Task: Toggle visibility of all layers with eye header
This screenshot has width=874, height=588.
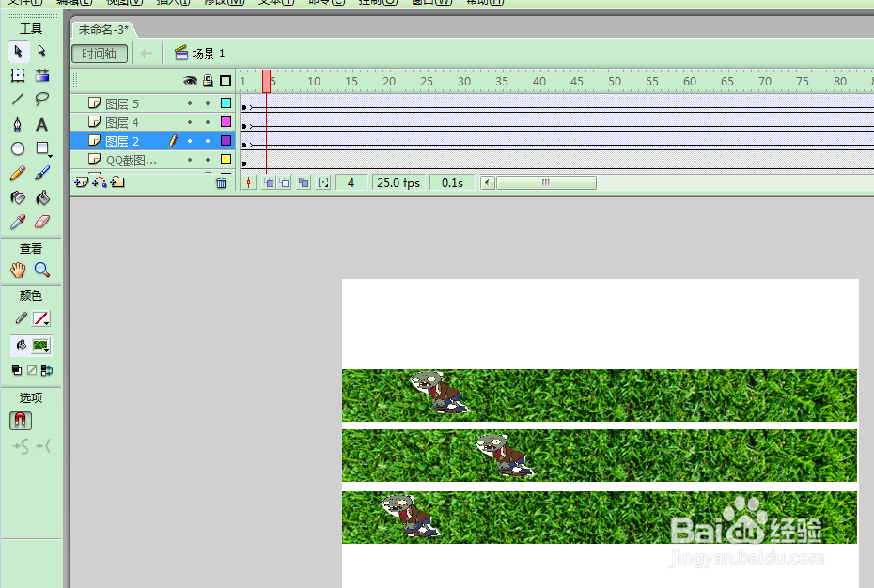Action: [x=190, y=82]
